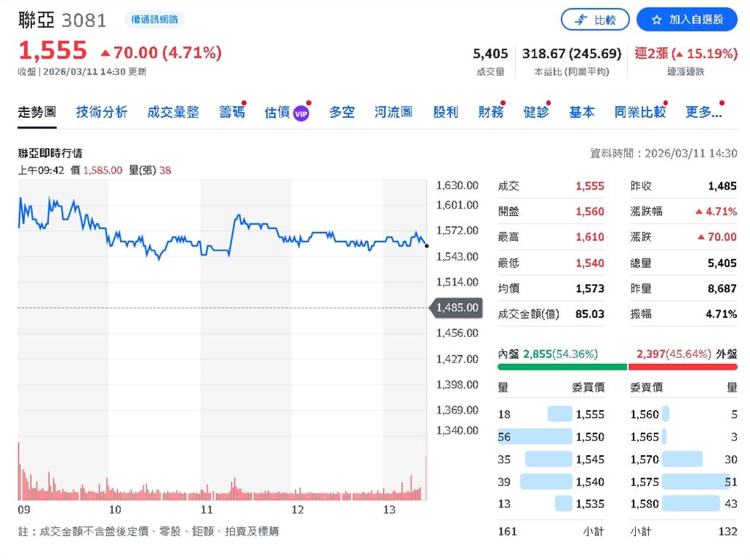Image resolution: width=750 pixels, height=560 pixels.
Task: Click the green 內盤 ratio bar
Action: pyautogui.click(x=562, y=367)
